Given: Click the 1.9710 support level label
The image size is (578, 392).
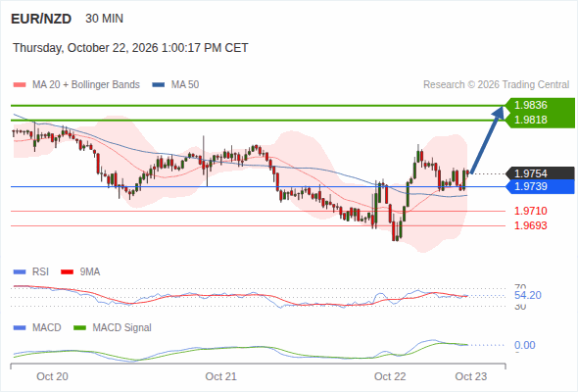Looking at the screenshot, I should (530, 211).
